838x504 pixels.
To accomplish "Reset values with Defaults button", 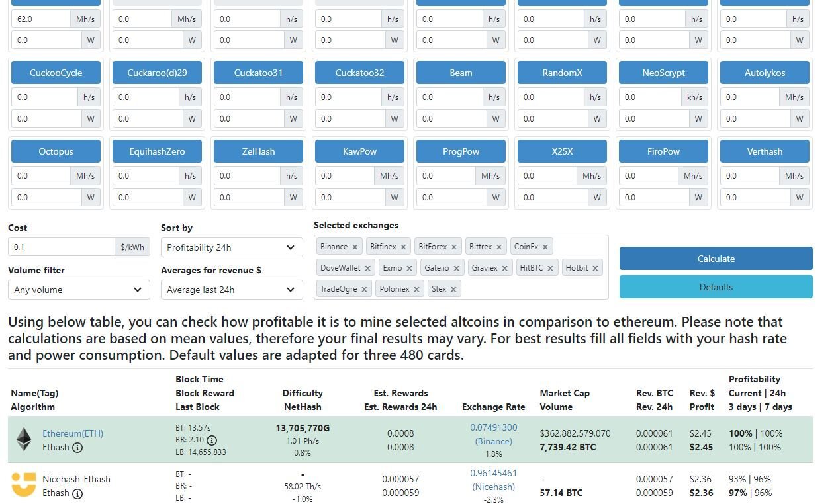I will click(x=716, y=287).
